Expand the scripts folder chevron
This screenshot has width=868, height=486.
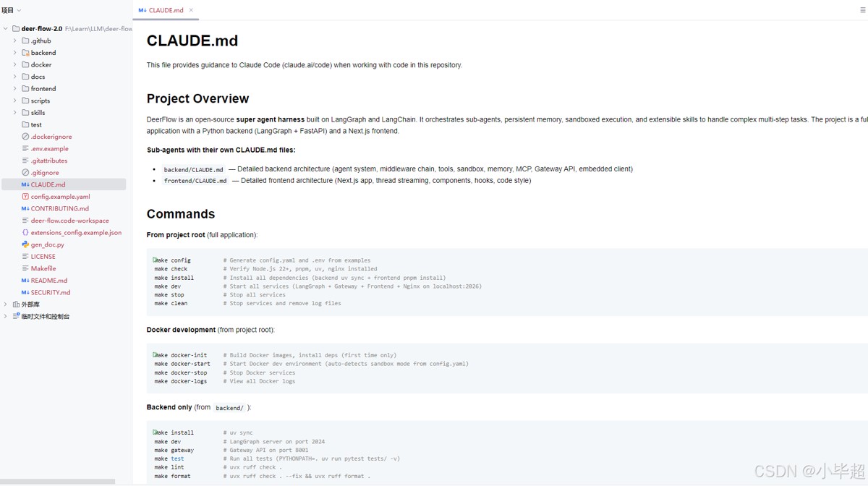15,101
